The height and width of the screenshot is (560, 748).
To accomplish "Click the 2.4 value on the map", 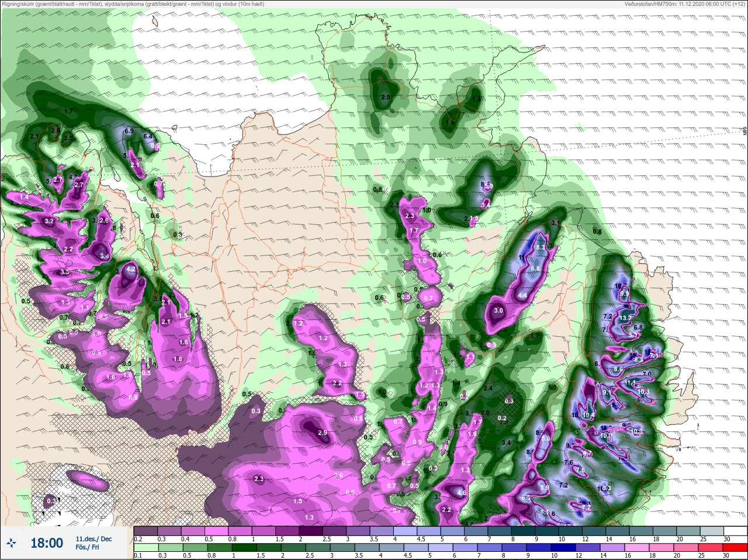I will point(488,388).
